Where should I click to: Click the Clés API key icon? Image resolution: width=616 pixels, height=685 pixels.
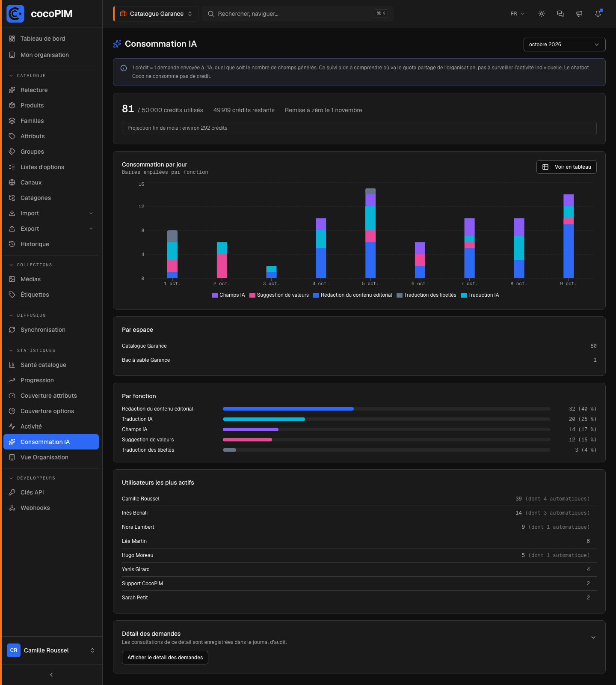(12, 492)
